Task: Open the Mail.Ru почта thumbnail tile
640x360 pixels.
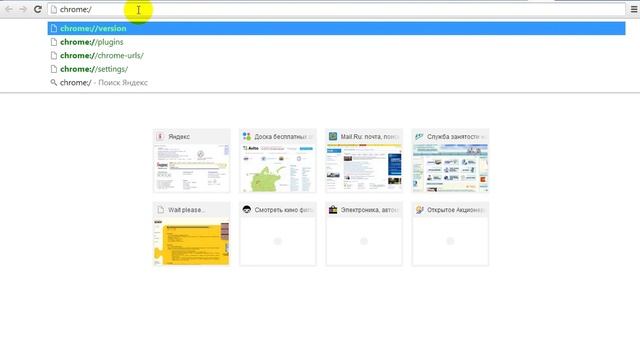Action: pos(364,160)
